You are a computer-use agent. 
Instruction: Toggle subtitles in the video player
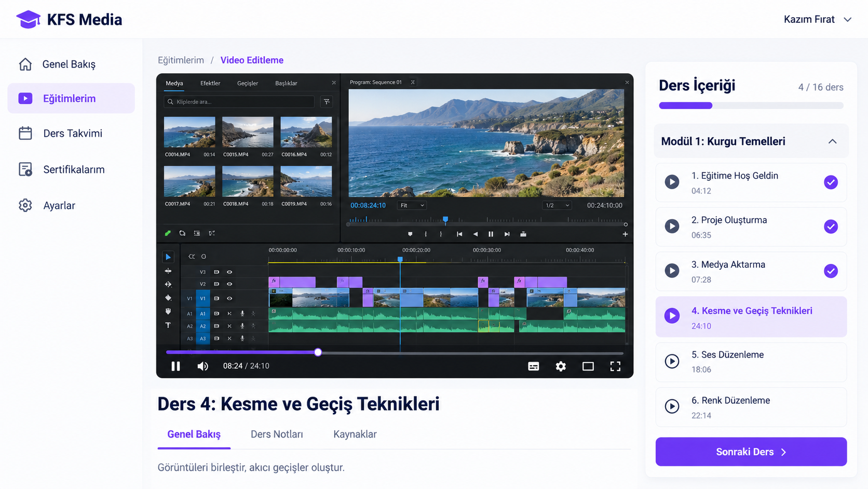coord(533,366)
